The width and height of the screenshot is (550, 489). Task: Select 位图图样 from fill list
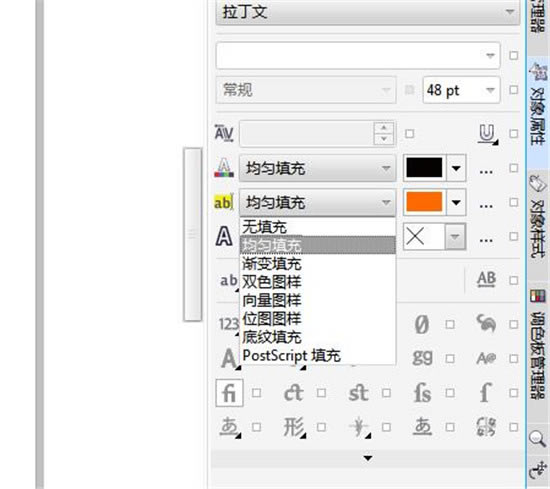318,319
